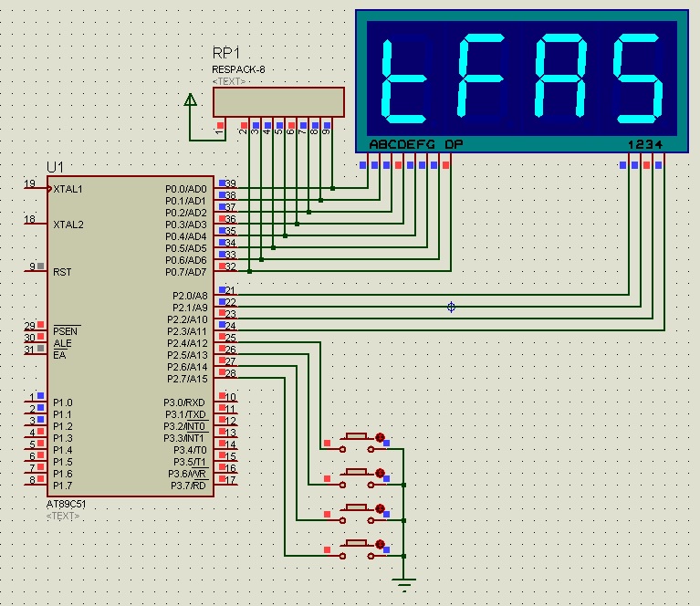
Task: Click the rightmost digit showing 5
Action: 638,80
